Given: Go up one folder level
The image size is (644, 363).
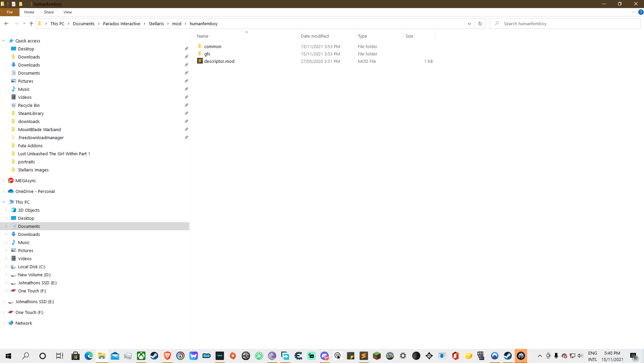Looking at the screenshot, I should click(x=31, y=24).
